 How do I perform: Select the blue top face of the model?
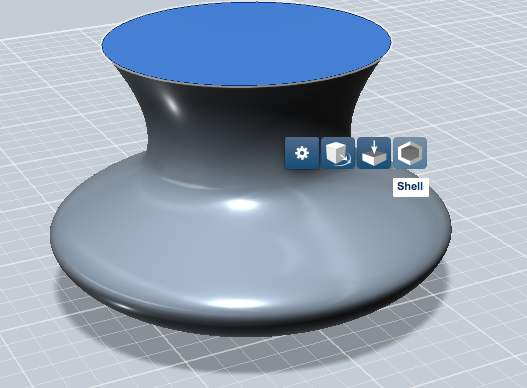point(246,44)
